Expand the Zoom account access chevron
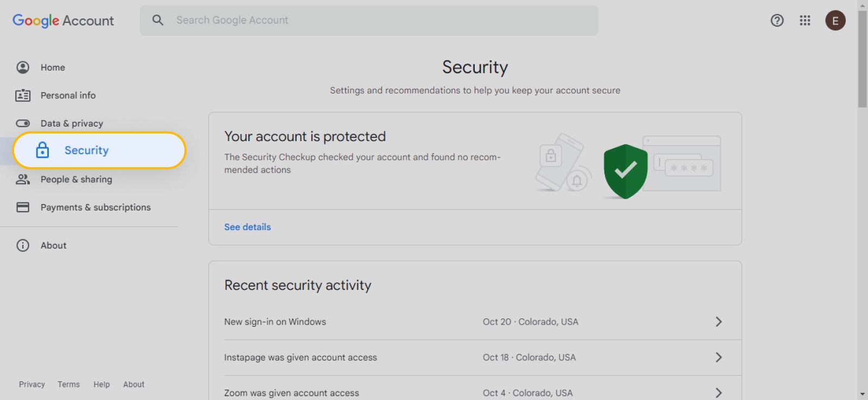Image resolution: width=868 pixels, height=400 pixels. [718, 392]
